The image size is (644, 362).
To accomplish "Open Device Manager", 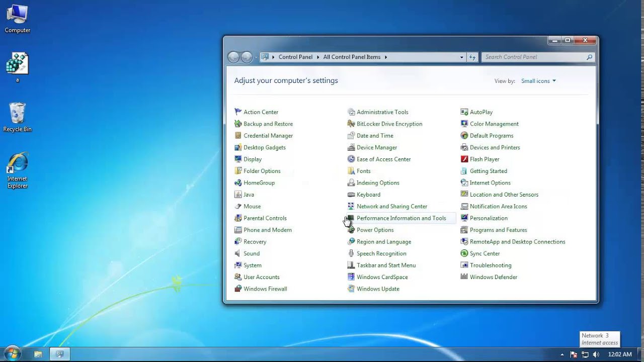I will coord(376,147).
